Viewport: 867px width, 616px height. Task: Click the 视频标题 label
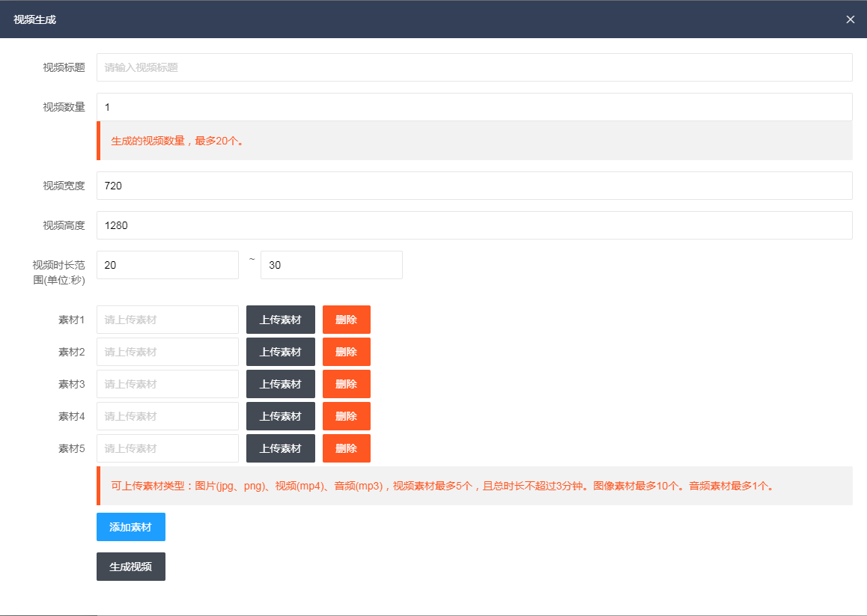click(64, 67)
